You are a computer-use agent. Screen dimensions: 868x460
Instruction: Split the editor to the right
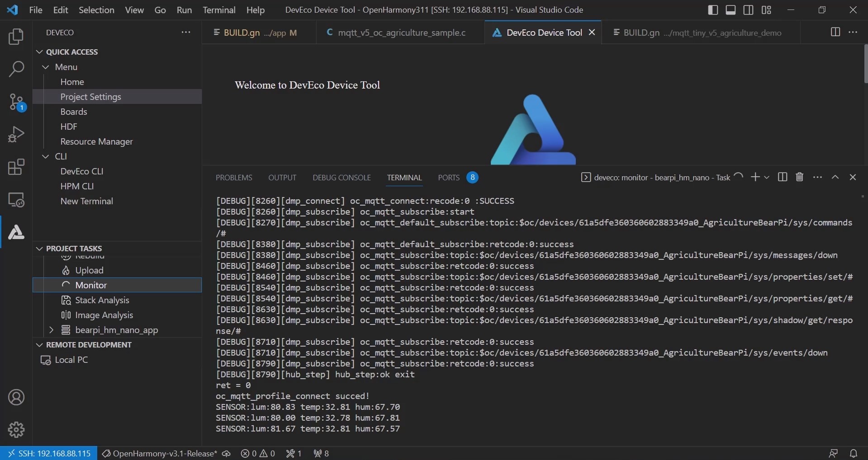[x=835, y=32]
